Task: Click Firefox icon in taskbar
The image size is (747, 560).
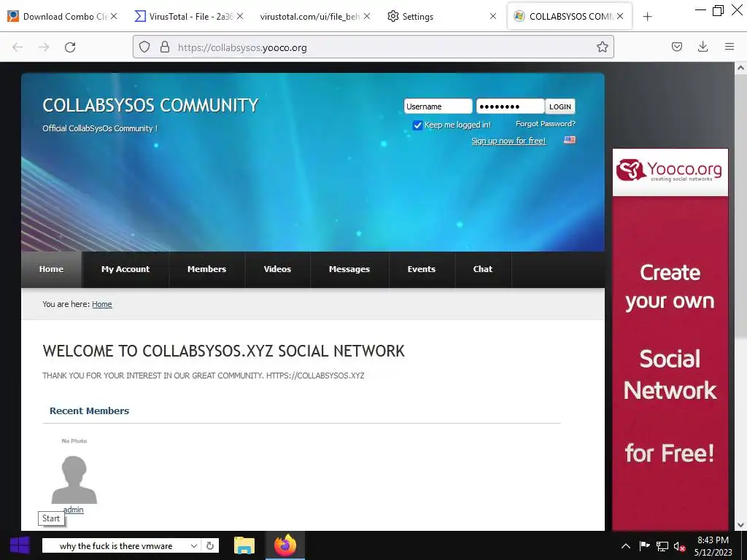Action: (x=285, y=545)
